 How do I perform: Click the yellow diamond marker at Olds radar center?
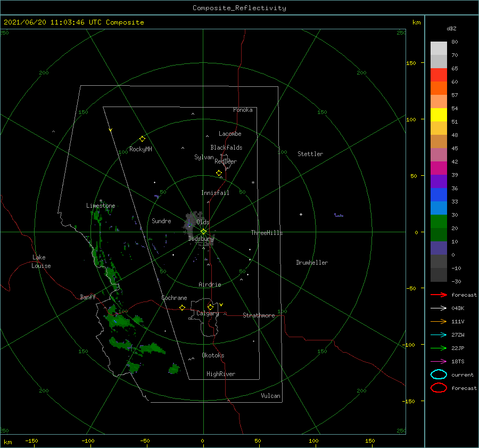click(203, 232)
